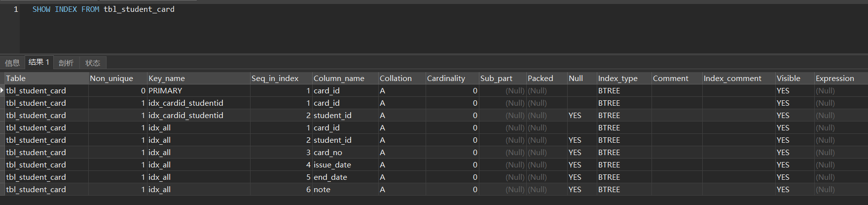Select the card_id cell in PRIMARY row
Image resolution: width=868 pixels, height=205 pixels.
click(x=345, y=91)
